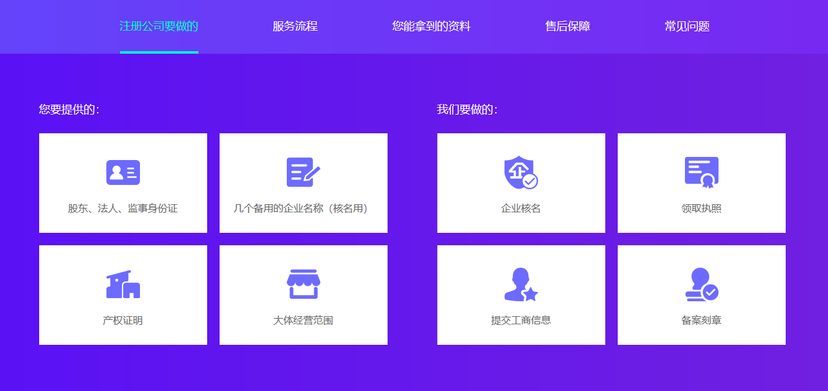Image resolution: width=828 pixels, height=391 pixels.
Task: Select the 售后保障 tab
Action: click(x=568, y=26)
